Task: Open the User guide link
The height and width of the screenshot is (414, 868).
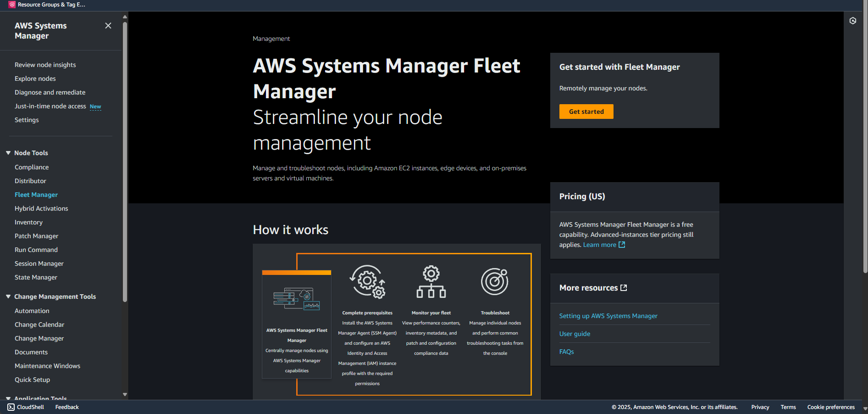Action: point(575,334)
